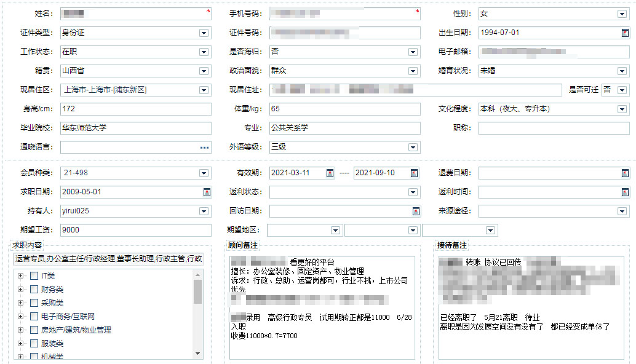The image size is (636, 364).
Task: Expand the IT类 tree node
Action: pyautogui.click(x=20, y=276)
